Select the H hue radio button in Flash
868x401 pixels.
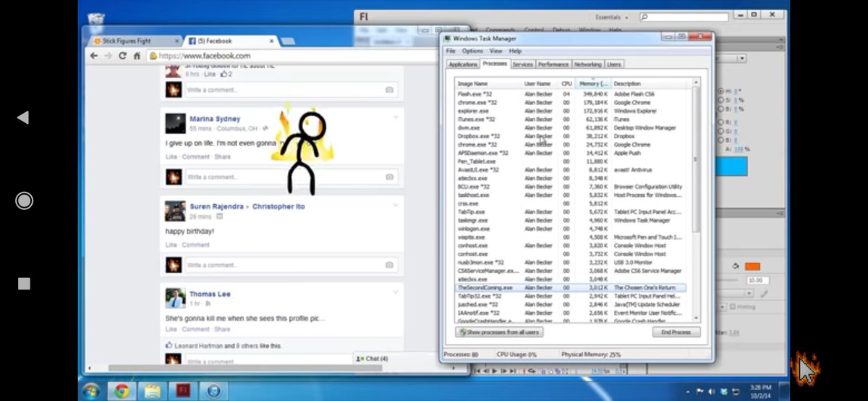(721, 90)
